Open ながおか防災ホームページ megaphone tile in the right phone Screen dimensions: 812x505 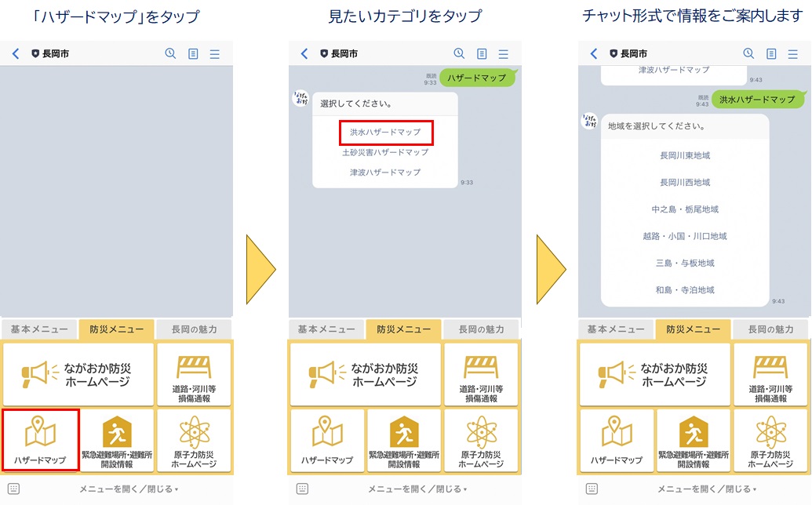[x=654, y=374]
